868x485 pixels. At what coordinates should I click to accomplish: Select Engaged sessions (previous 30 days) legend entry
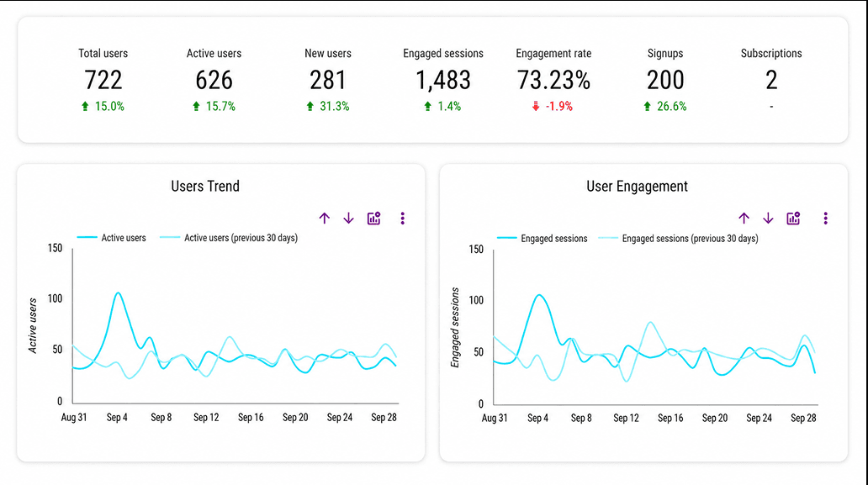pyautogui.click(x=678, y=239)
